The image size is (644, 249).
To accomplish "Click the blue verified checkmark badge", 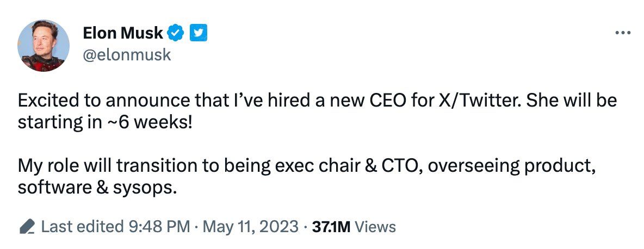I will pos(176,33).
